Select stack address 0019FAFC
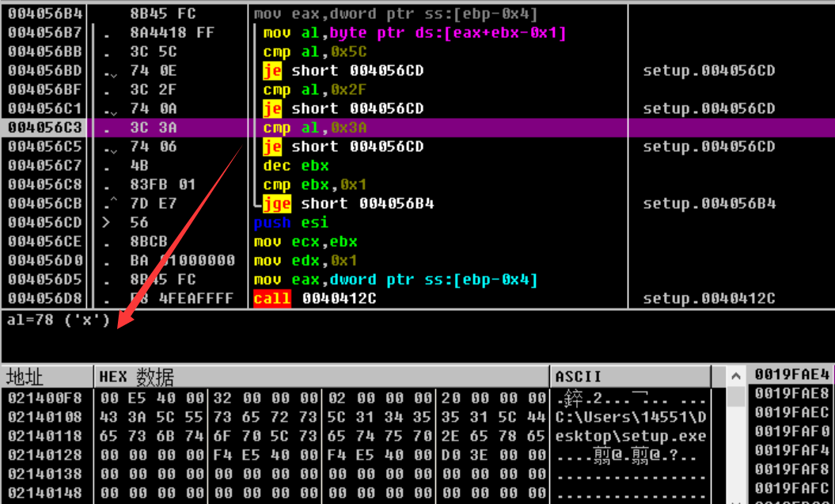This screenshot has height=504, width=835. 792,487
